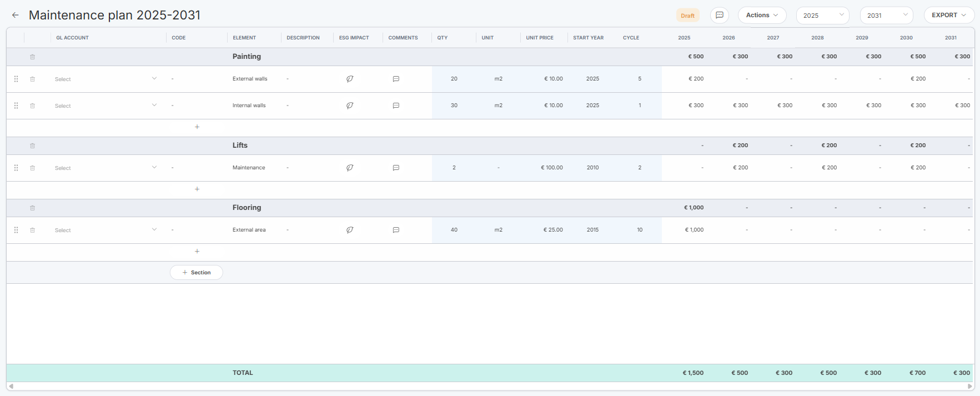The height and width of the screenshot is (396, 980).
Task: Click the Maintenance plan 2025-2031 title
Action: 114,15
